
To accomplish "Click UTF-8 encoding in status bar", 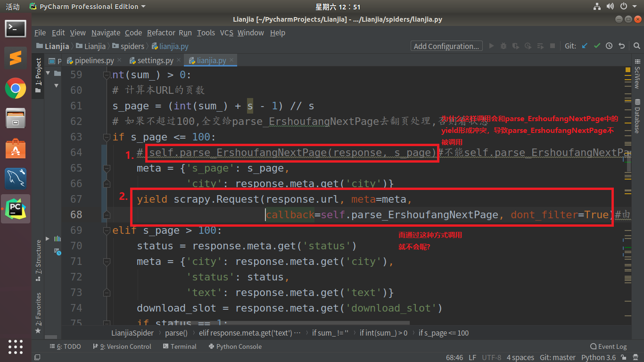I will tap(491, 357).
